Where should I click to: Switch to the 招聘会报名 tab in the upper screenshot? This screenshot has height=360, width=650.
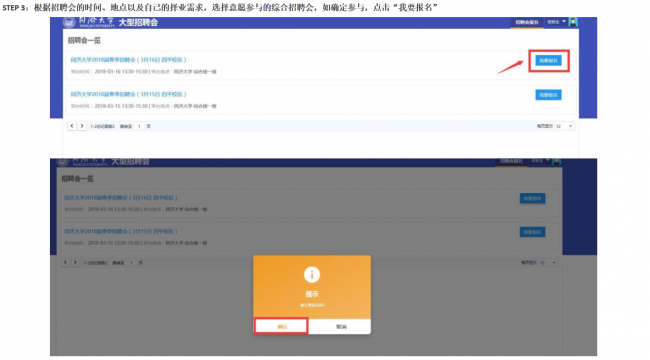pyautogui.click(x=526, y=22)
